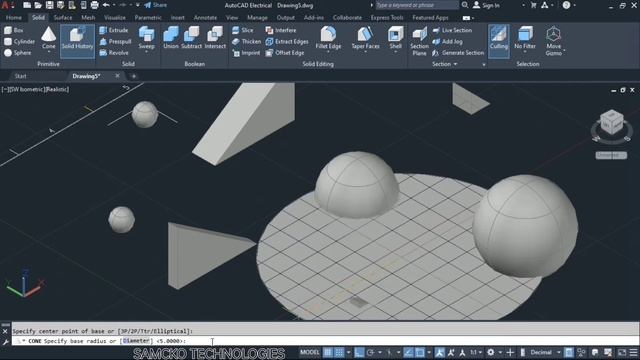Apply the Union boolean tool

coord(171,38)
